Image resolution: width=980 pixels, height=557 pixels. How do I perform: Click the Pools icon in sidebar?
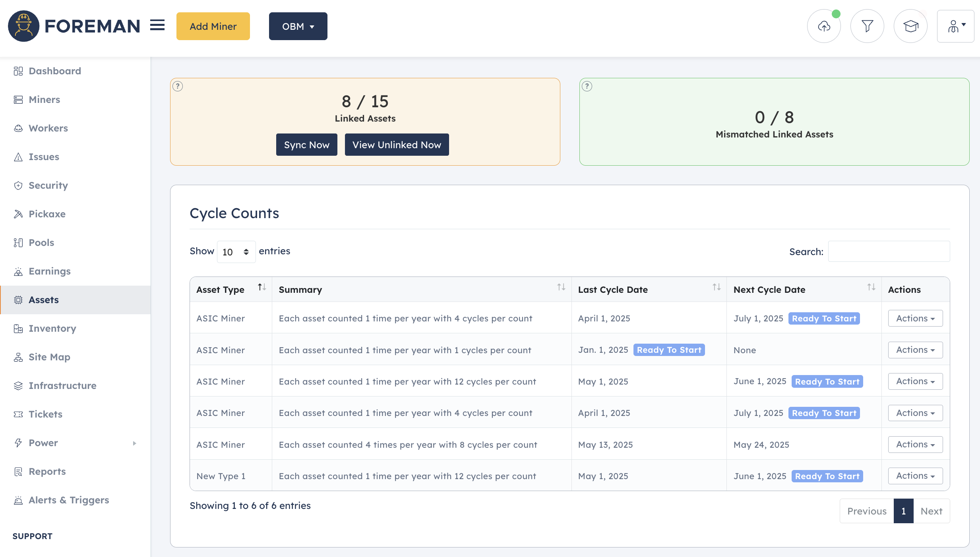pyautogui.click(x=18, y=243)
